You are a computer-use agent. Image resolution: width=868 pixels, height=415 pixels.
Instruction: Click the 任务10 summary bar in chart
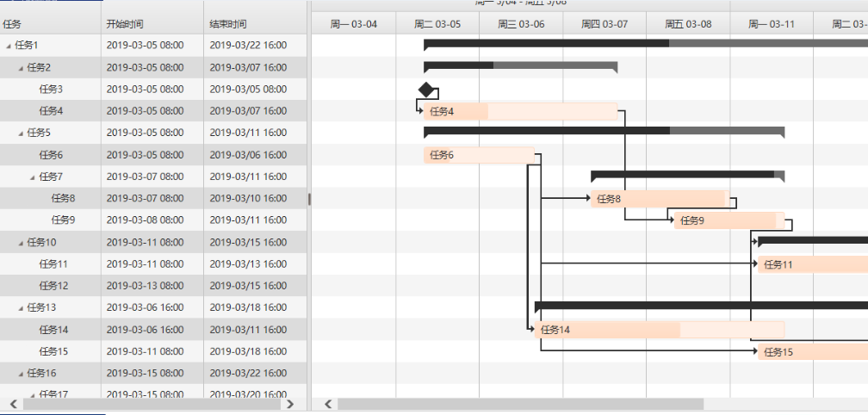813,240
